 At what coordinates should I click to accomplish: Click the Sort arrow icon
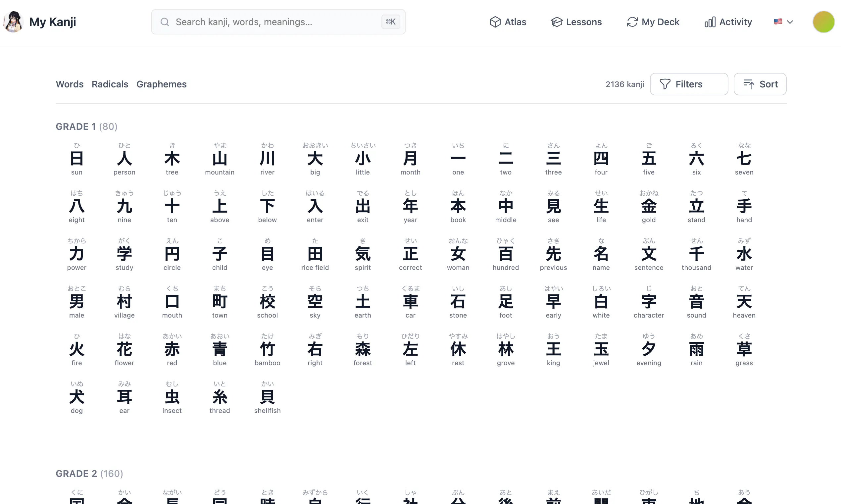749,84
